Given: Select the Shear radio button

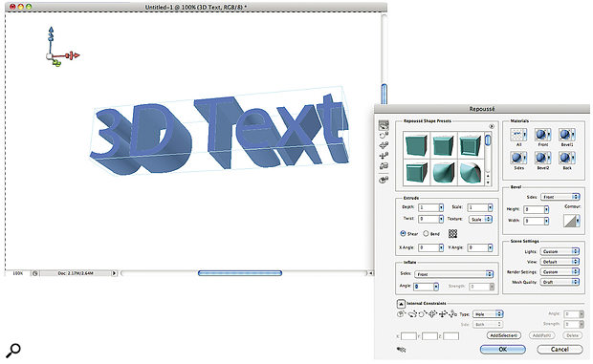Looking at the screenshot, I should coord(404,234).
